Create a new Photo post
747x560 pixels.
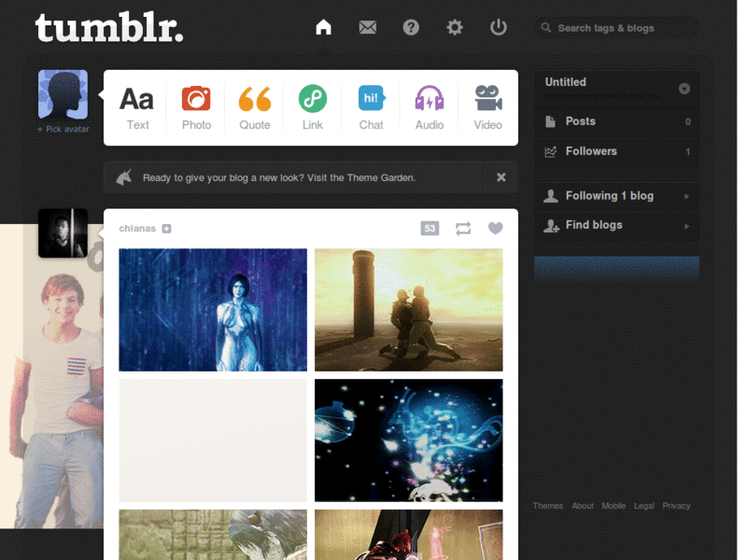[196, 108]
